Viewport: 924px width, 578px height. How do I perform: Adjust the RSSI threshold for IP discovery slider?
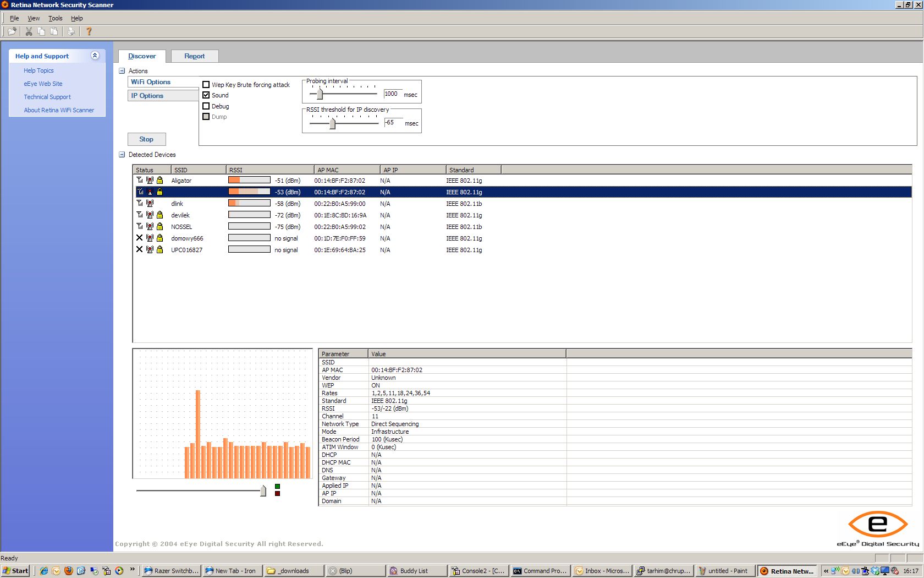tap(332, 124)
